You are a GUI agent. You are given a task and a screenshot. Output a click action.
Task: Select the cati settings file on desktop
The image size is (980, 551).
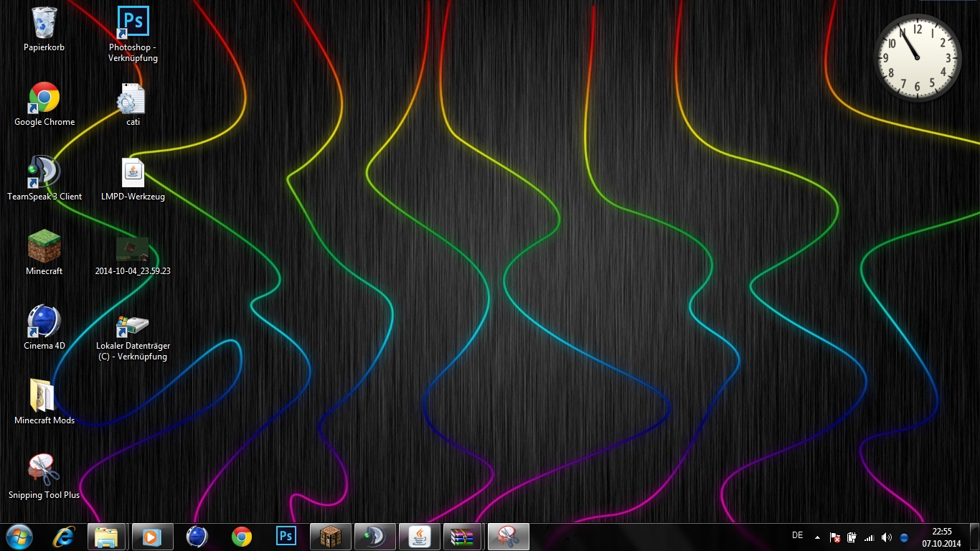(133, 98)
